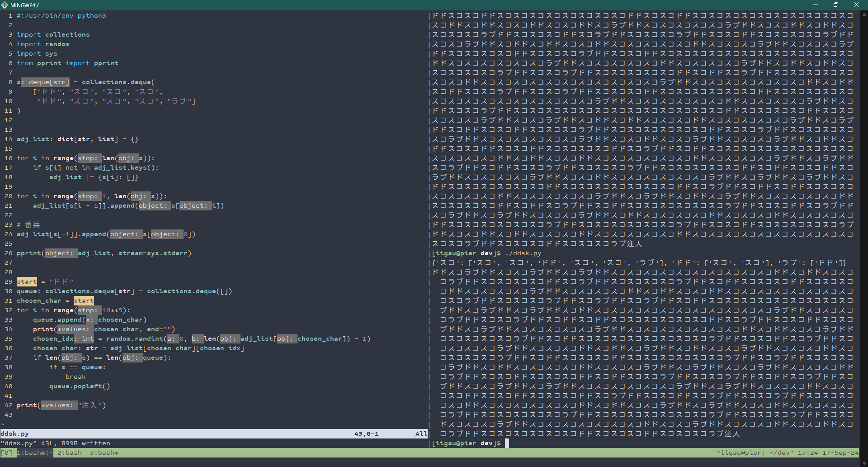Switch to tmux window 2:bash
Screen dimensions: 868x467
coord(70,453)
